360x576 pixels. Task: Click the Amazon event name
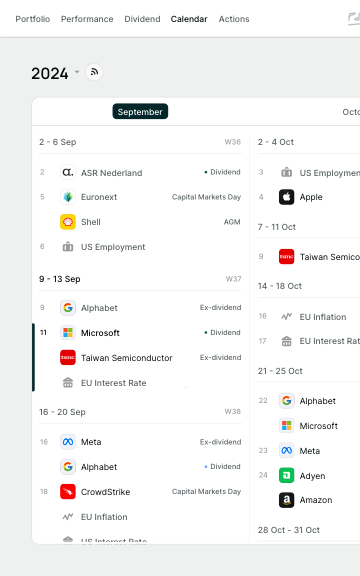316,500
